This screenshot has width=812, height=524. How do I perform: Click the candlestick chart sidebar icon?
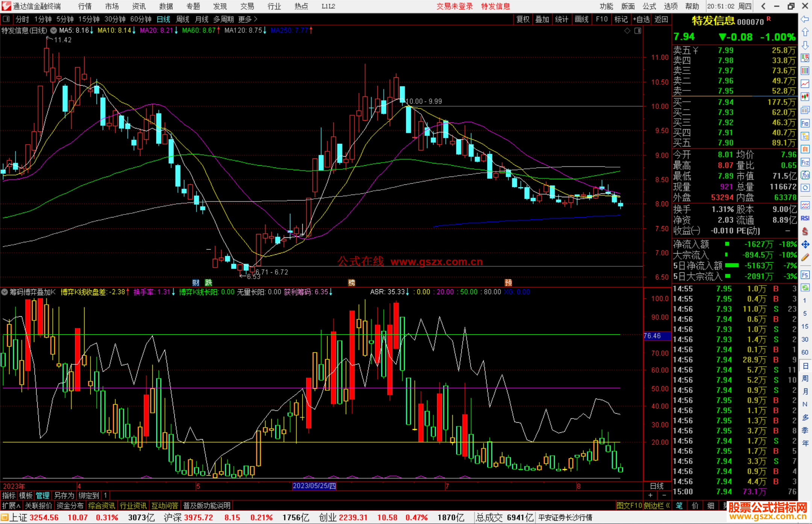coord(805,97)
